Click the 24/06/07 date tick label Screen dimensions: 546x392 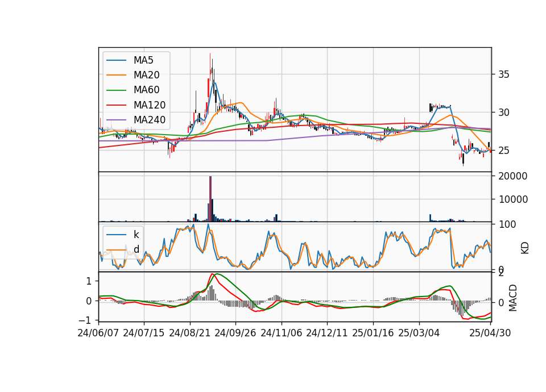click(x=98, y=333)
